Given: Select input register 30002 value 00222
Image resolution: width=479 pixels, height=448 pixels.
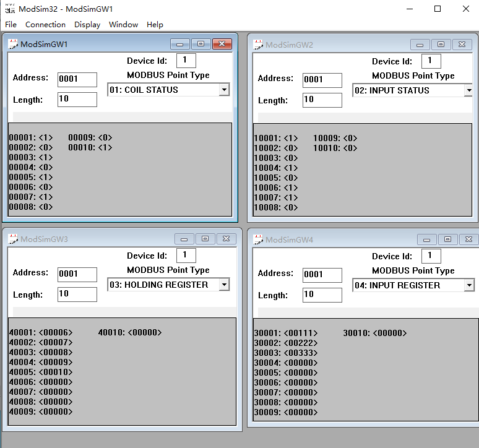Looking at the screenshot, I should coord(301,343).
